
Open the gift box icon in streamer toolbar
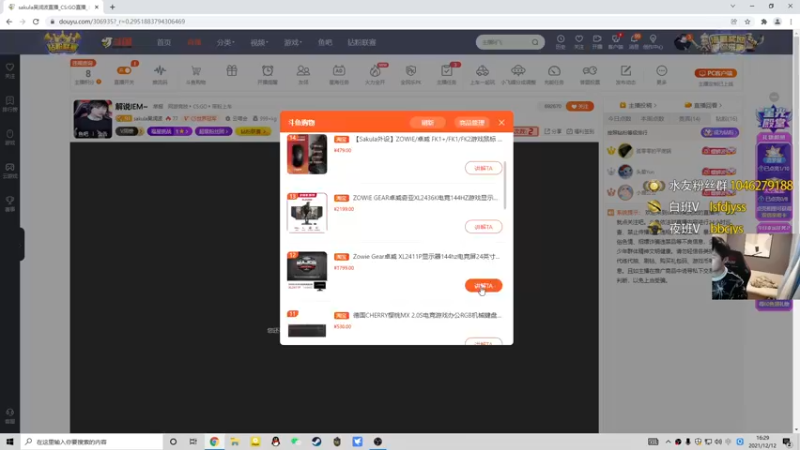coord(232,71)
